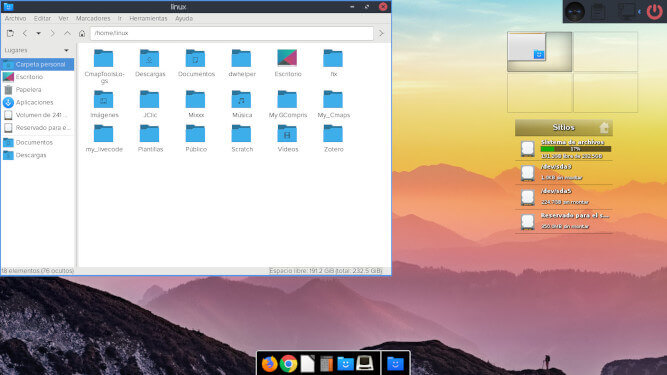The image size is (667, 375).
Task: Click the monitor icon in top panel
Action: tap(626, 11)
